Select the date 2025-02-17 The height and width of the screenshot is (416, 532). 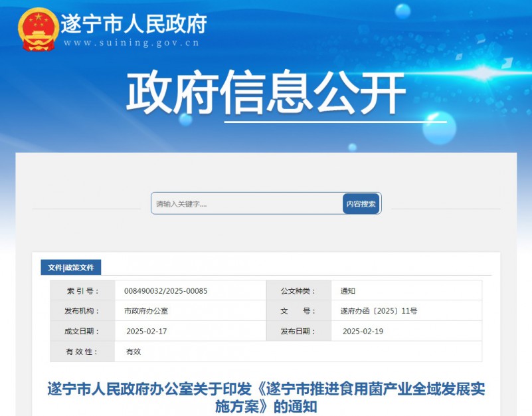[x=147, y=332]
